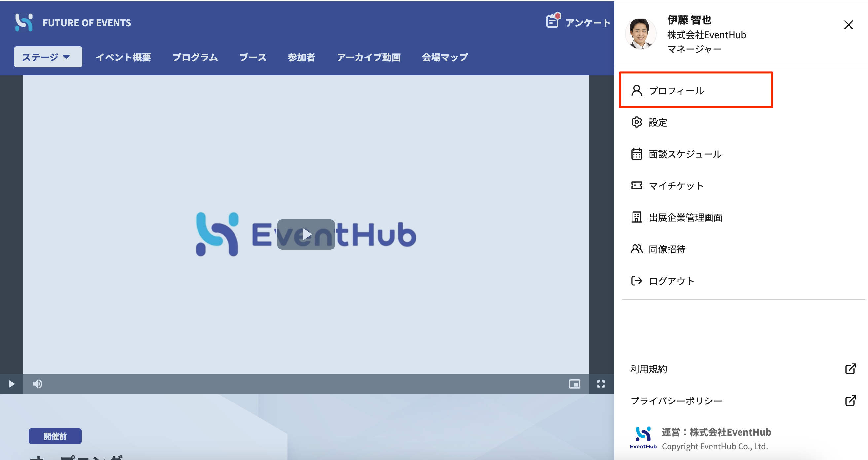The width and height of the screenshot is (868, 460).
Task: Click the 出展企業管理画面 building icon
Action: [636, 217]
